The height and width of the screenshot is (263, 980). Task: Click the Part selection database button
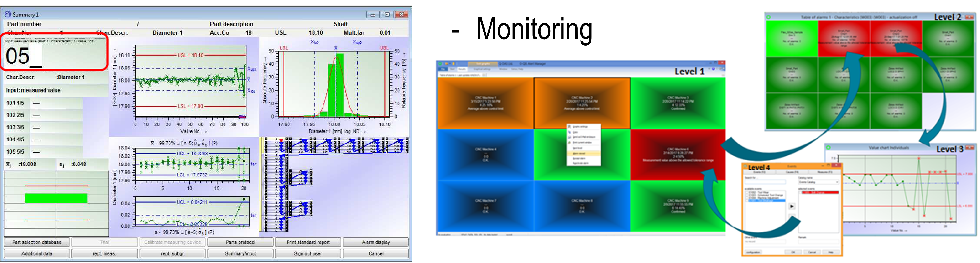tap(37, 242)
